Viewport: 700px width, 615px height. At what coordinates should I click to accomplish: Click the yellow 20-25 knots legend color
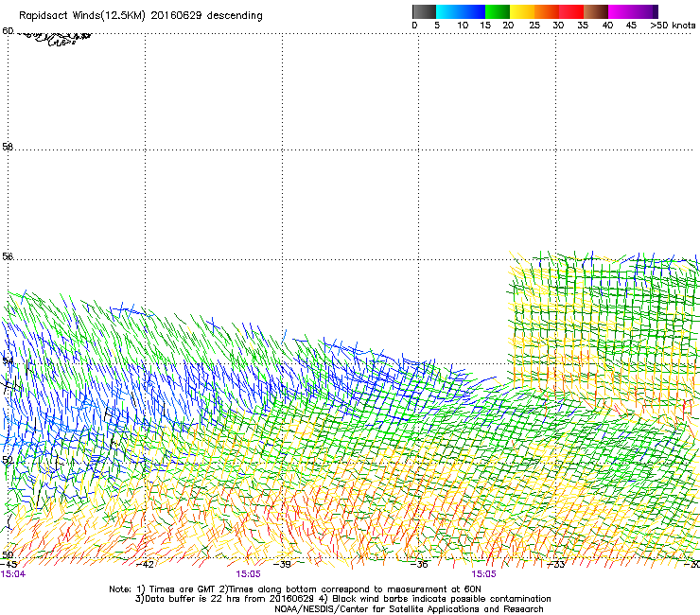pos(522,11)
